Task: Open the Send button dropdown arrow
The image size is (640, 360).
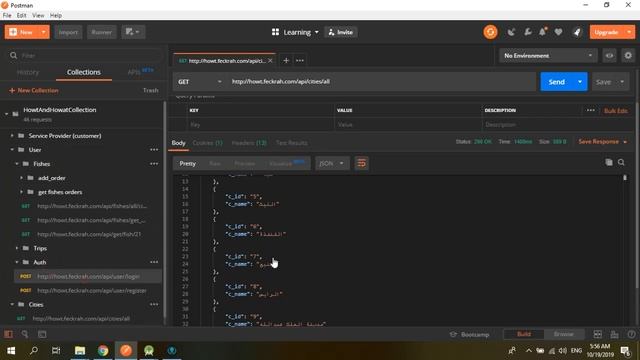Action: click(580, 82)
